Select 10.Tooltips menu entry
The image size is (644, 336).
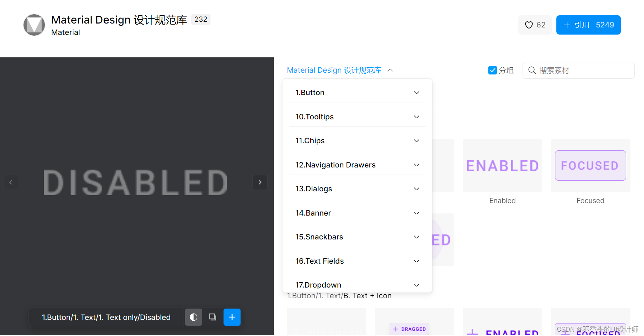[357, 117]
